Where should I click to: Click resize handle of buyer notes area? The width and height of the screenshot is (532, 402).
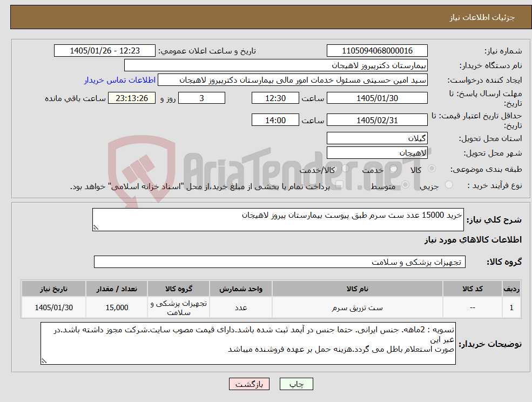[44, 361]
